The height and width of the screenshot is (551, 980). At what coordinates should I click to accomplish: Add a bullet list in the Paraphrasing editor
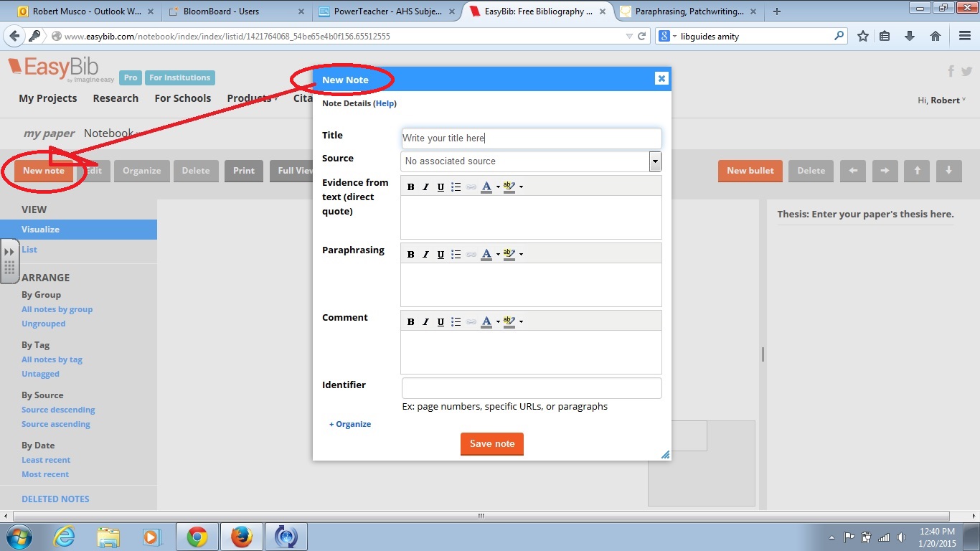click(456, 254)
